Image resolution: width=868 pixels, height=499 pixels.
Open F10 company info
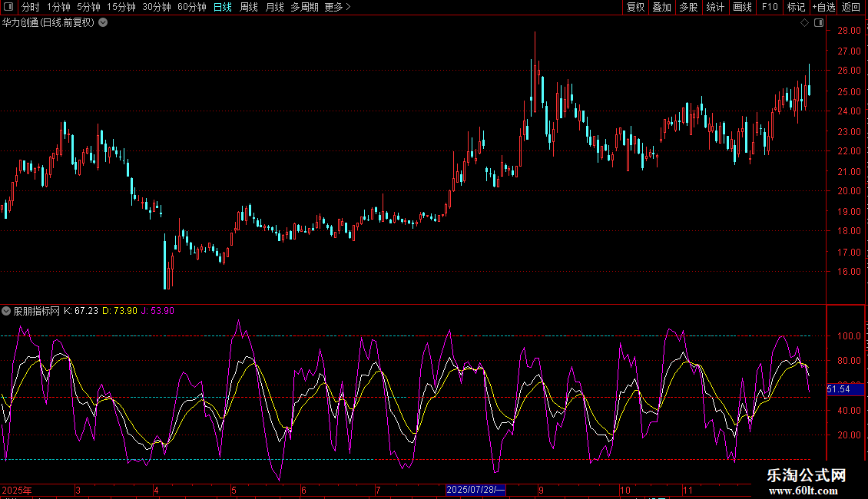coord(769,7)
